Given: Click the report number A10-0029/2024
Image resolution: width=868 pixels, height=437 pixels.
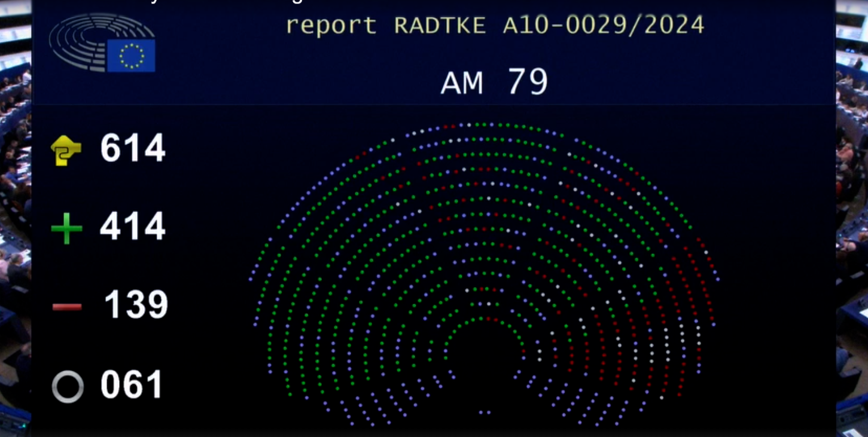Looking at the screenshot, I should point(603,26).
